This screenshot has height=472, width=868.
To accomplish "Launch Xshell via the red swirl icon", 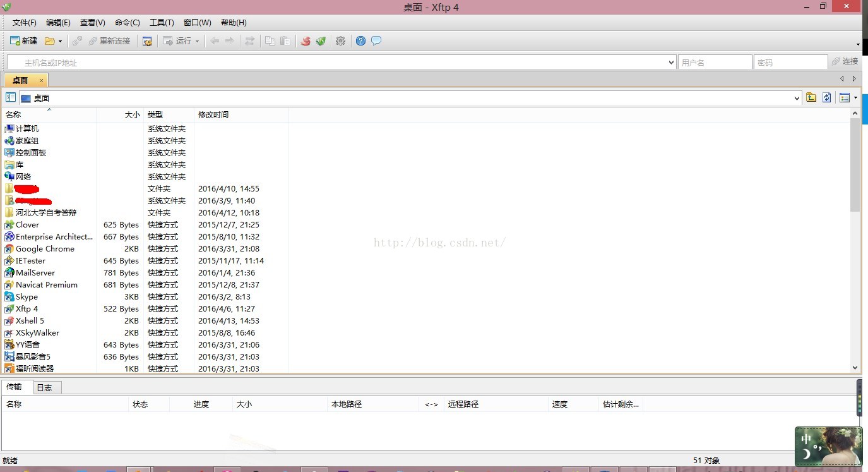I will (x=306, y=41).
